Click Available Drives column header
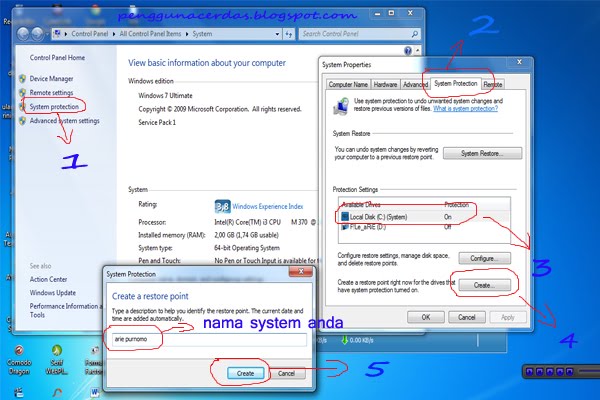The image size is (600, 400). coord(360,205)
